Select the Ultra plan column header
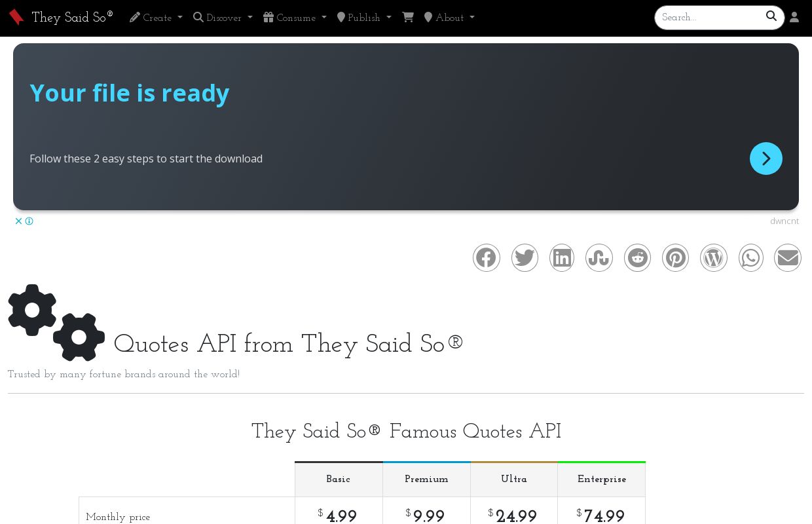The width and height of the screenshot is (812, 524). (514, 479)
